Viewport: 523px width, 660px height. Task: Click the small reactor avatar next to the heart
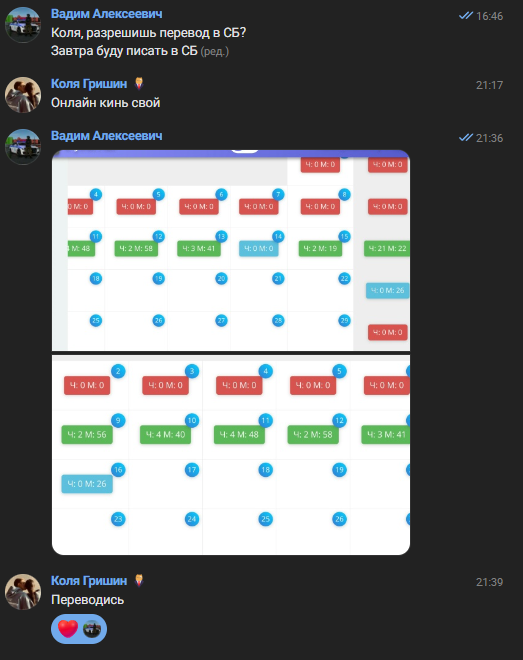click(x=92, y=629)
